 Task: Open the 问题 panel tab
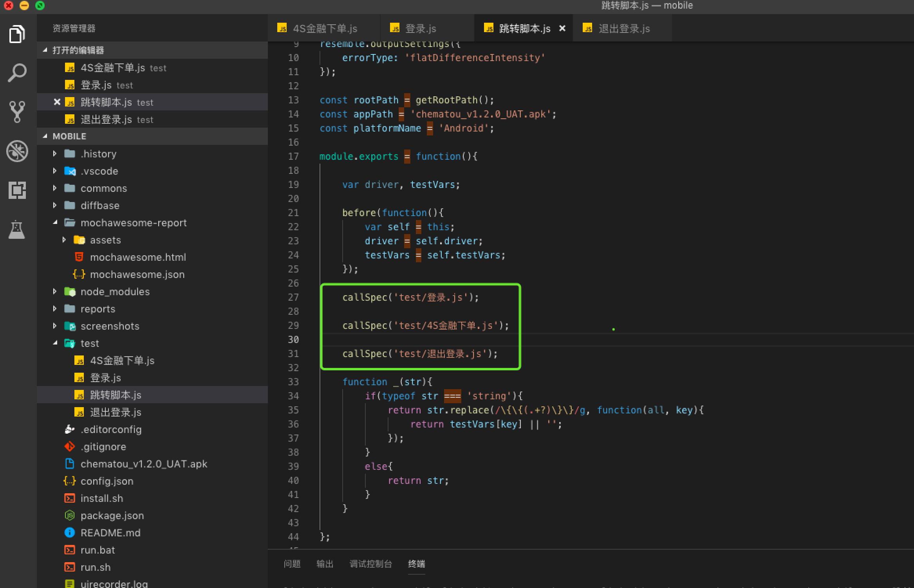(x=292, y=564)
